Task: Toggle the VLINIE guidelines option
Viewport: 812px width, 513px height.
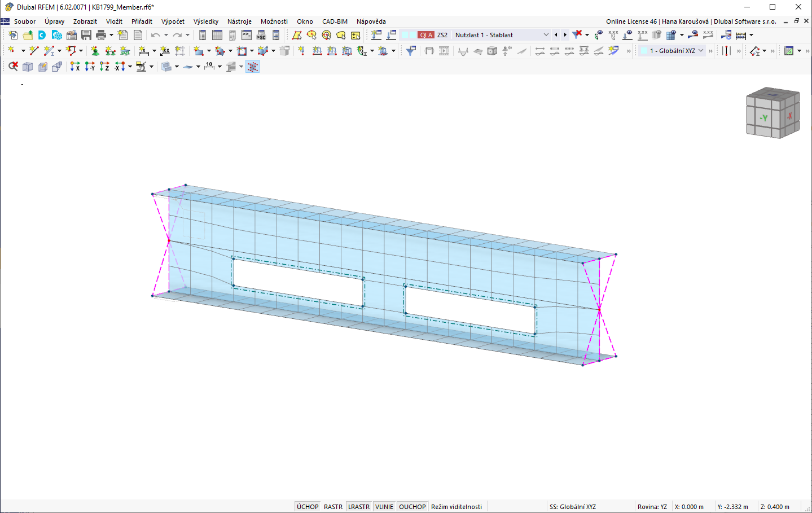Action: tap(384, 507)
